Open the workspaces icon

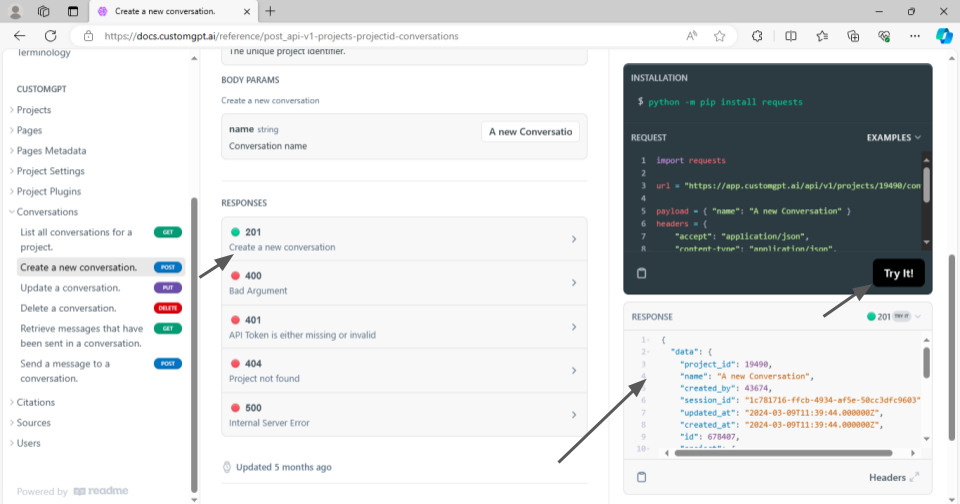pos(43,11)
